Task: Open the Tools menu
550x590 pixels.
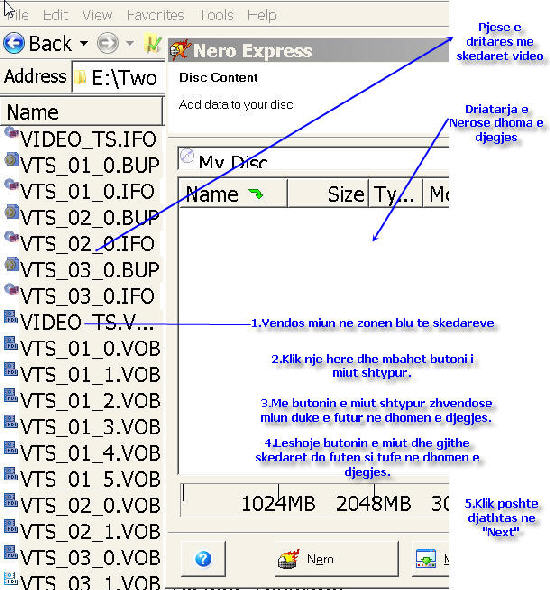Action: pyautogui.click(x=217, y=15)
